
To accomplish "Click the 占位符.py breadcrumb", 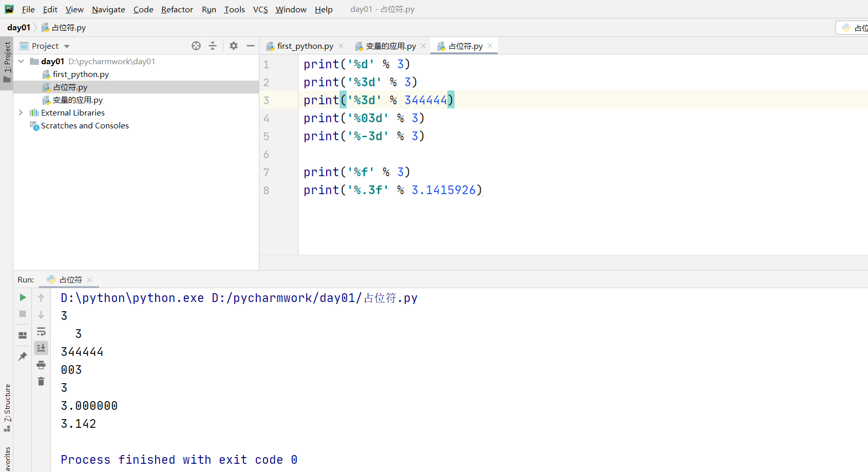I will tap(64, 27).
